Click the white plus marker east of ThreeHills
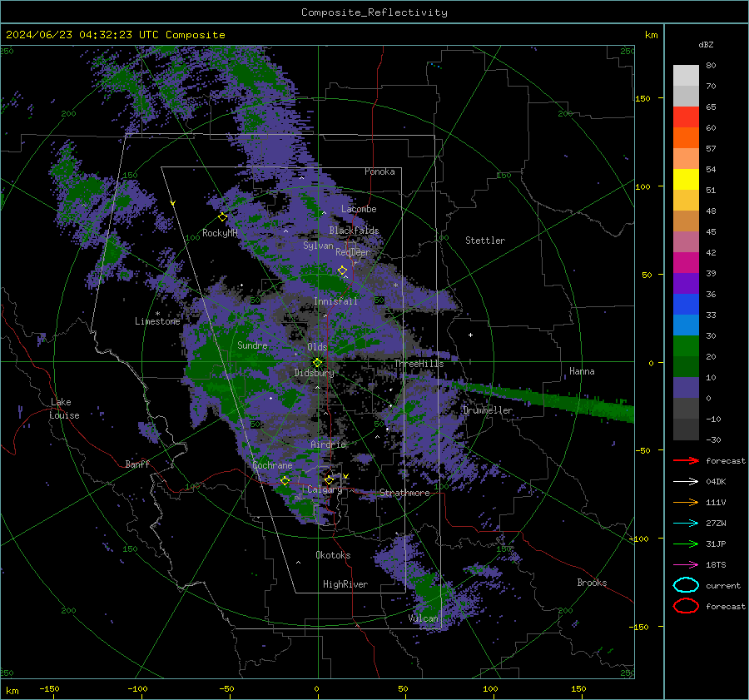 470,335
